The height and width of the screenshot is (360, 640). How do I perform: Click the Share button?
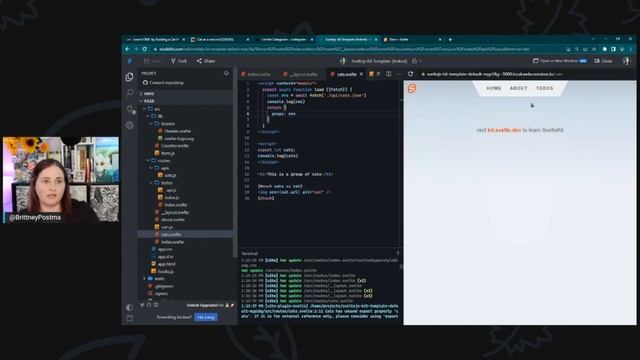[206, 61]
